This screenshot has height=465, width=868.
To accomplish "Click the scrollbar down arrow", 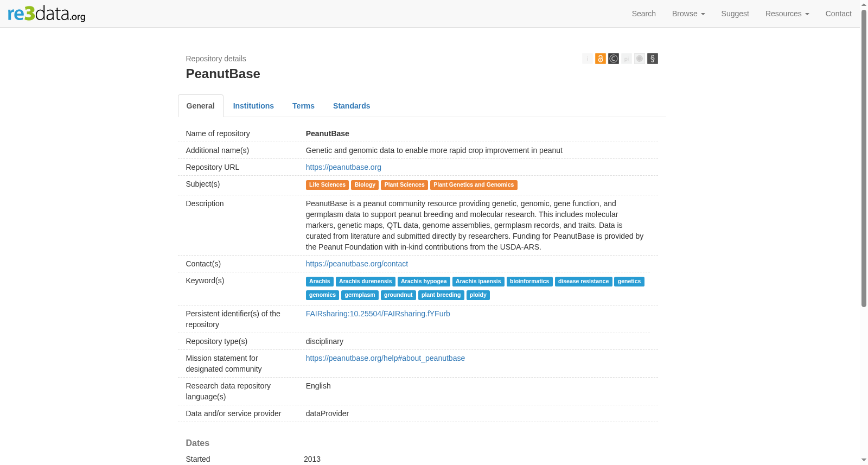I will tap(864, 460).
